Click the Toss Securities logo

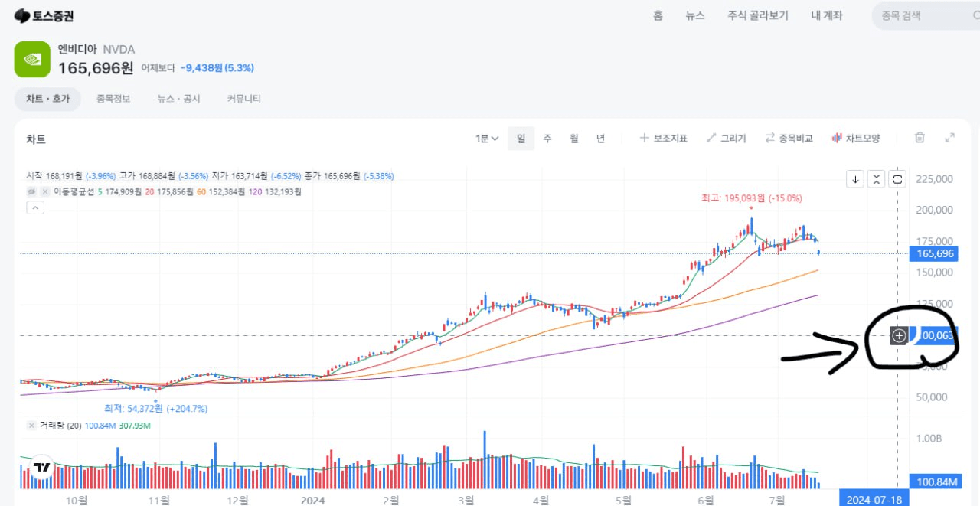(x=44, y=15)
